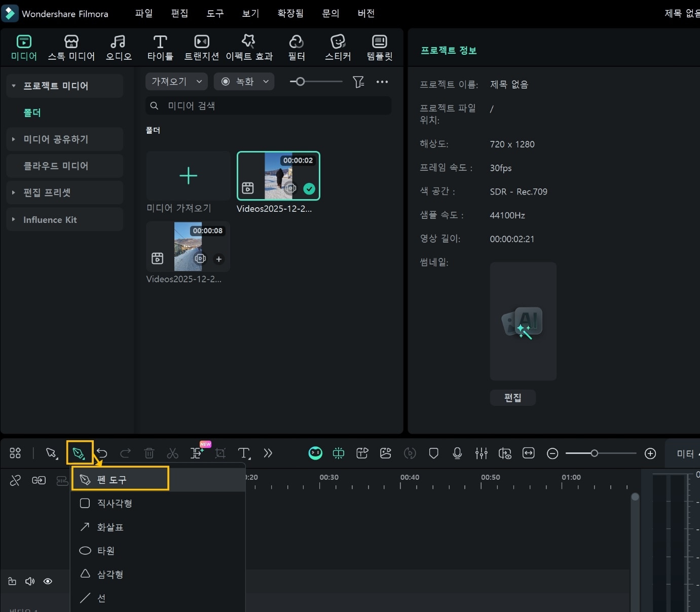This screenshot has width=700, height=612.
Task: Select 직사각형 from the shape menu
Action: (115, 503)
